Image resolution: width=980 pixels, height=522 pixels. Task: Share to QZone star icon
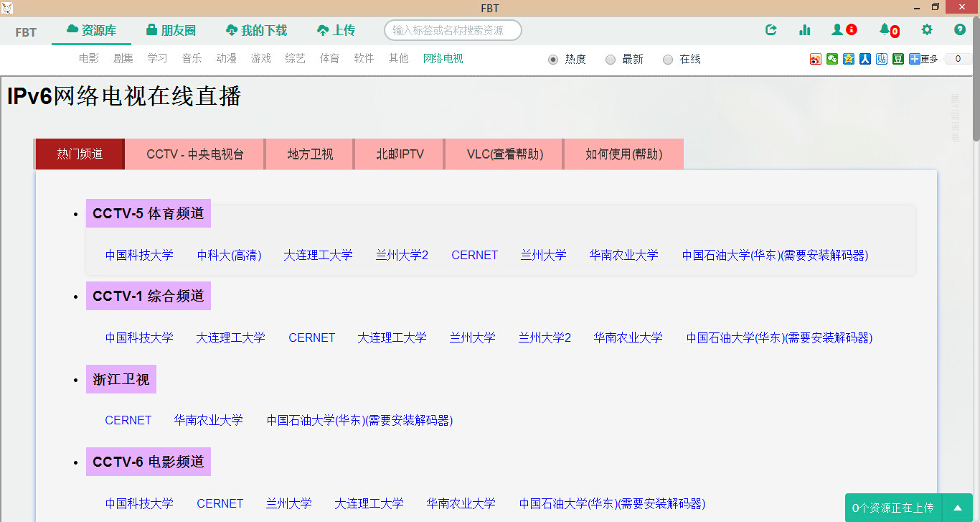click(849, 59)
